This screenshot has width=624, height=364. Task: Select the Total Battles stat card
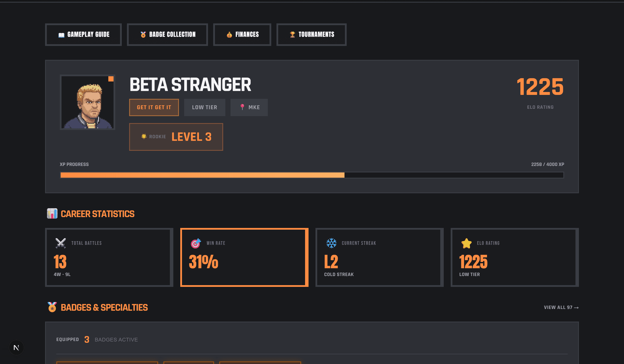[109, 257]
